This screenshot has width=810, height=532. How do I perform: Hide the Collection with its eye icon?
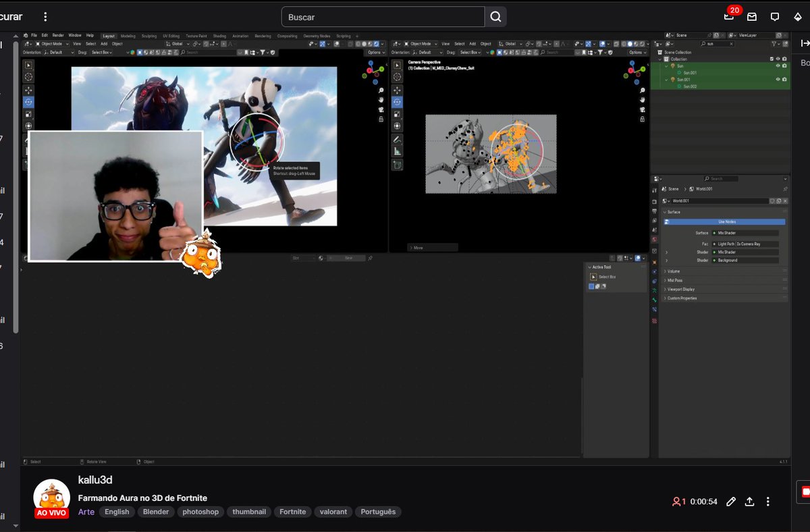click(x=778, y=59)
